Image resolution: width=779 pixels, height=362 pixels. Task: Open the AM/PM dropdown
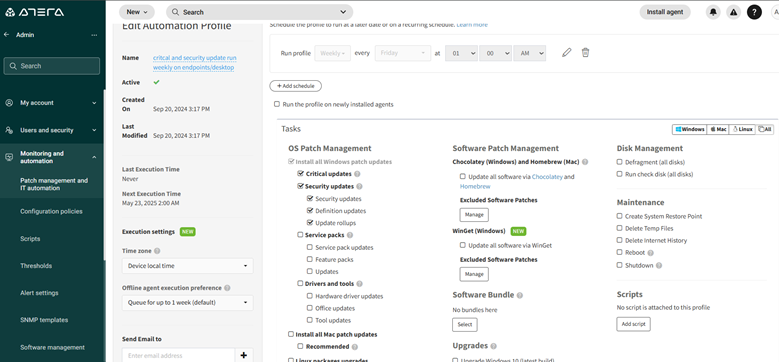pyautogui.click(x=530, y=53)
